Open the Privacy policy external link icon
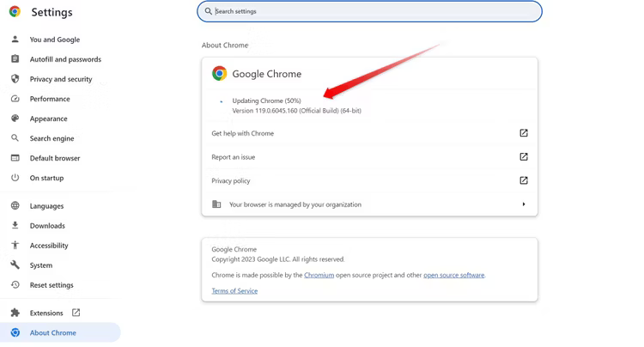Screen dimensions: 644x347 523,180
